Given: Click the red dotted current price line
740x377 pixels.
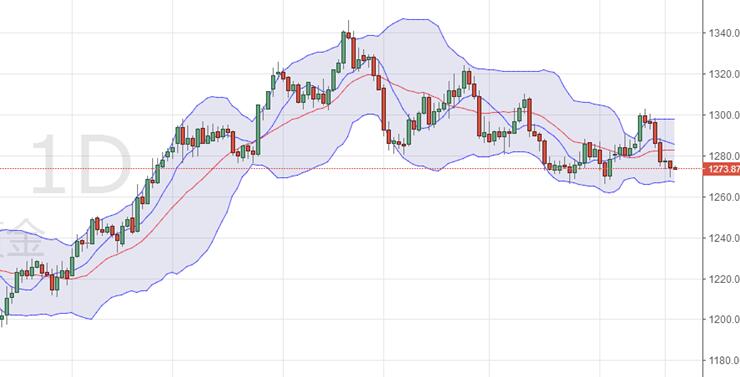Looking at the screenshot, I should [351, 168].
